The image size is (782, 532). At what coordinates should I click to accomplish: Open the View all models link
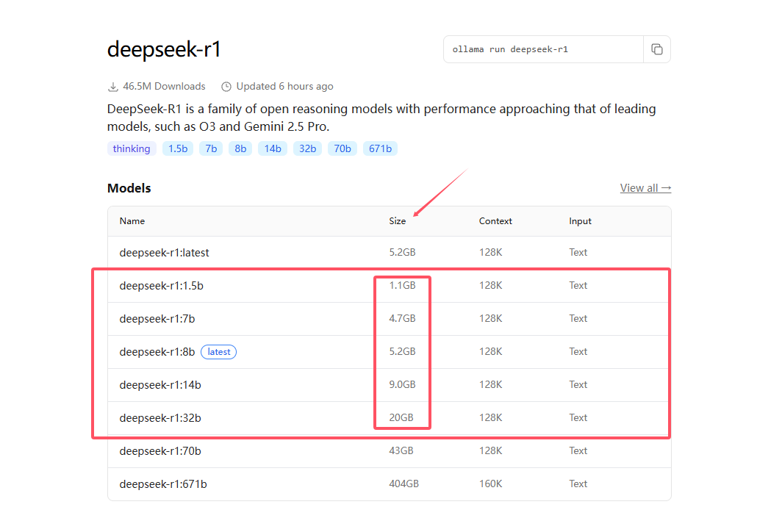pos(645,188)
